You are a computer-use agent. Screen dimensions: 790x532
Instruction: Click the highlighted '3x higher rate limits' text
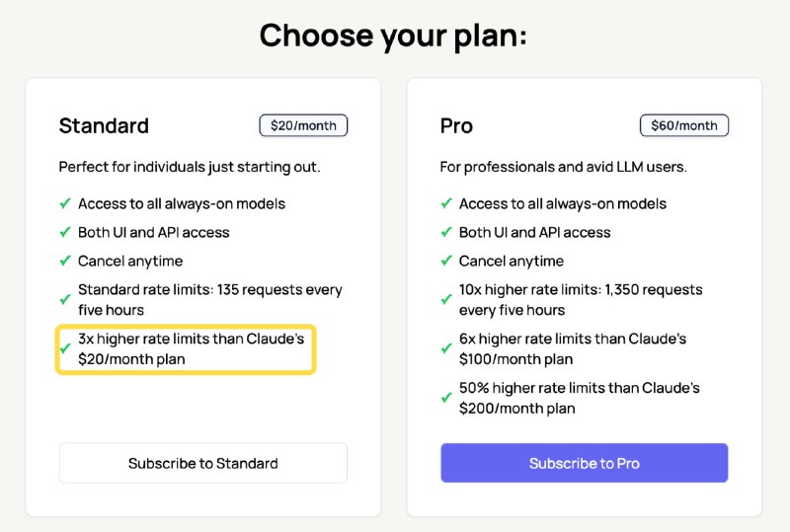(x=192, y=348)
